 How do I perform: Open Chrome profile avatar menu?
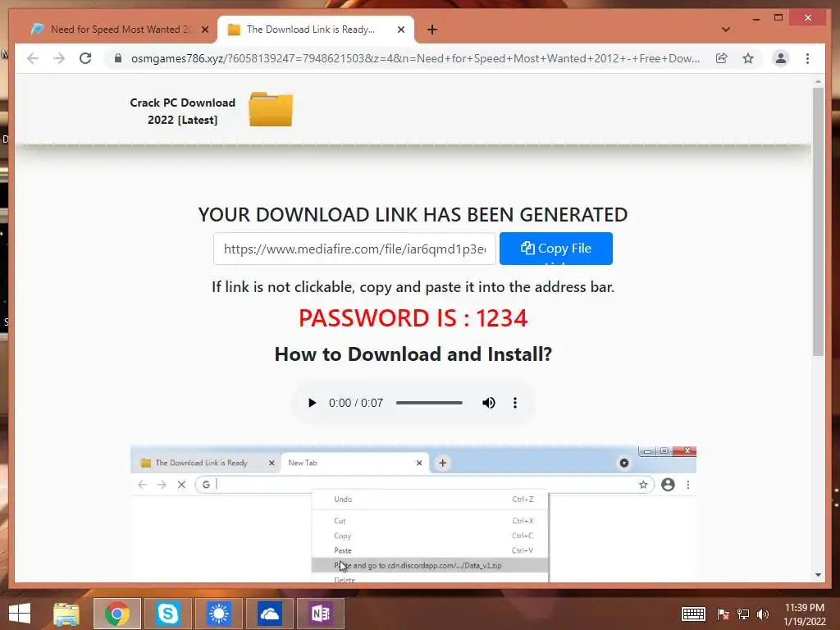(781, 58)
